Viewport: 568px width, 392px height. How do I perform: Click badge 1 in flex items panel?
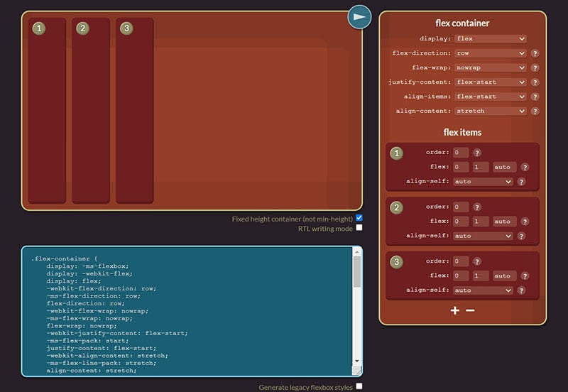click(396, 153)
